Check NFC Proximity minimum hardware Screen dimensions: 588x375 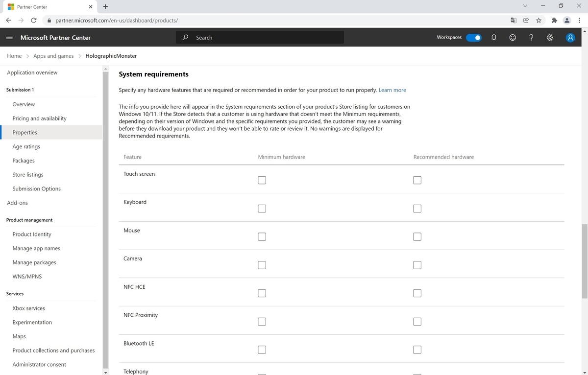[x=262, y=322]
